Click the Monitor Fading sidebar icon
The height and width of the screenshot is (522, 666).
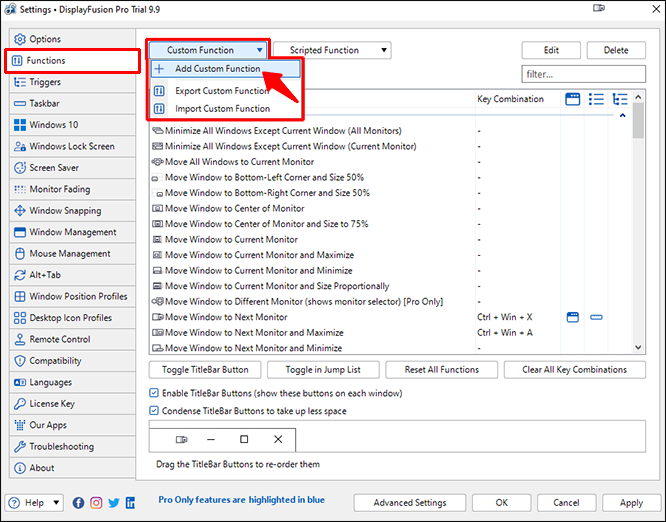pyautogui.click(x=20, y=189)
